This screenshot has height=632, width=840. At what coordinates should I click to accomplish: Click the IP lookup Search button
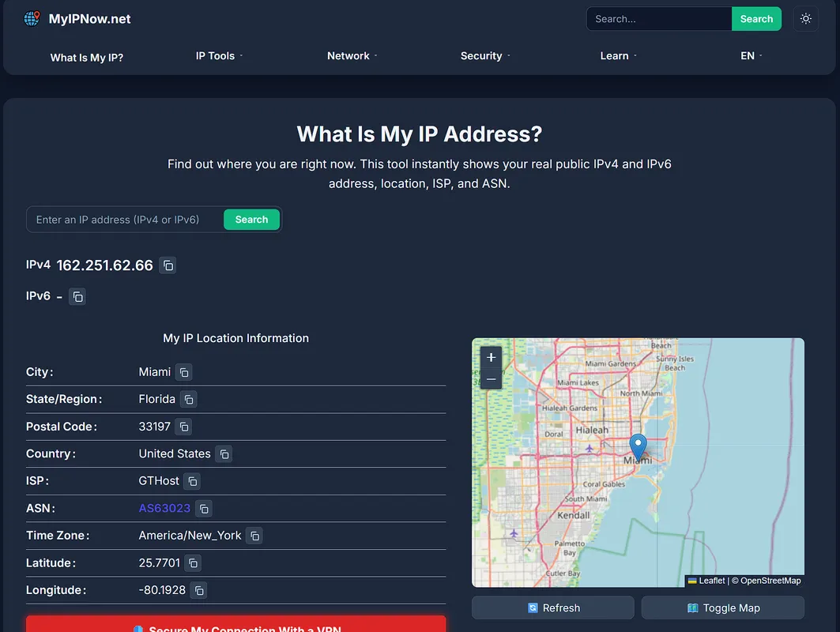pos(251,220)
